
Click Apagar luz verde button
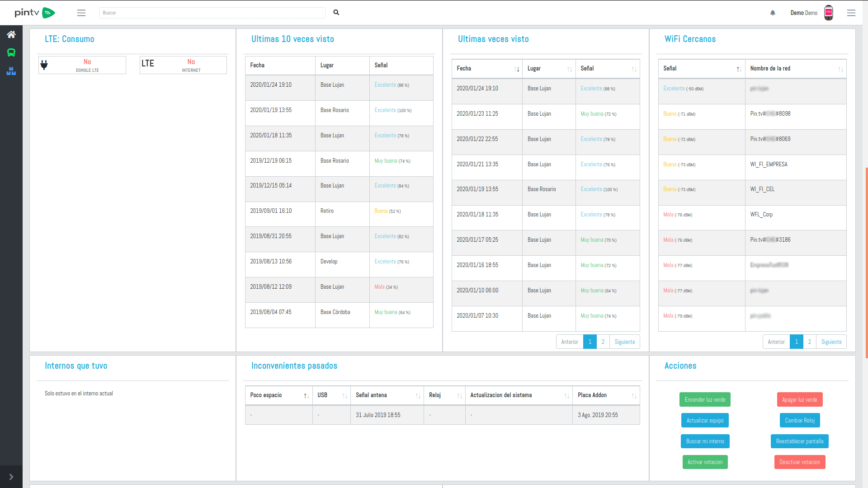pyautogui.click(x=799, y=400)
